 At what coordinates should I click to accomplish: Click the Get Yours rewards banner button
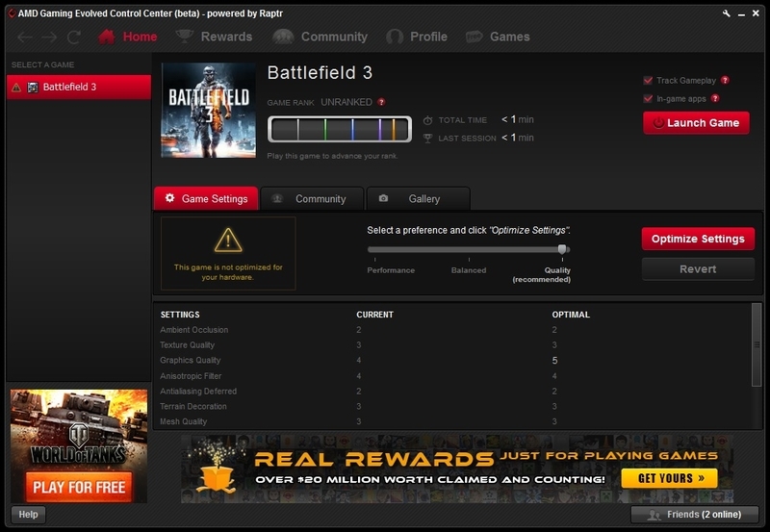pyautogui.click(x=669, y=478)
